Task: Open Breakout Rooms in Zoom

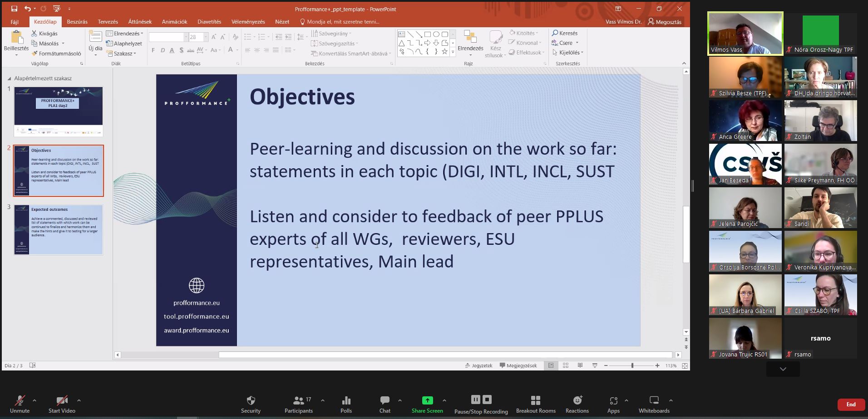Action: 536,404
